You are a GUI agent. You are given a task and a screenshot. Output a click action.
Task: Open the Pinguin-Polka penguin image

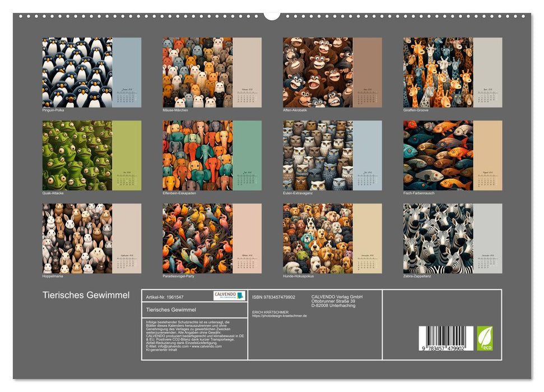coord(77,72)
